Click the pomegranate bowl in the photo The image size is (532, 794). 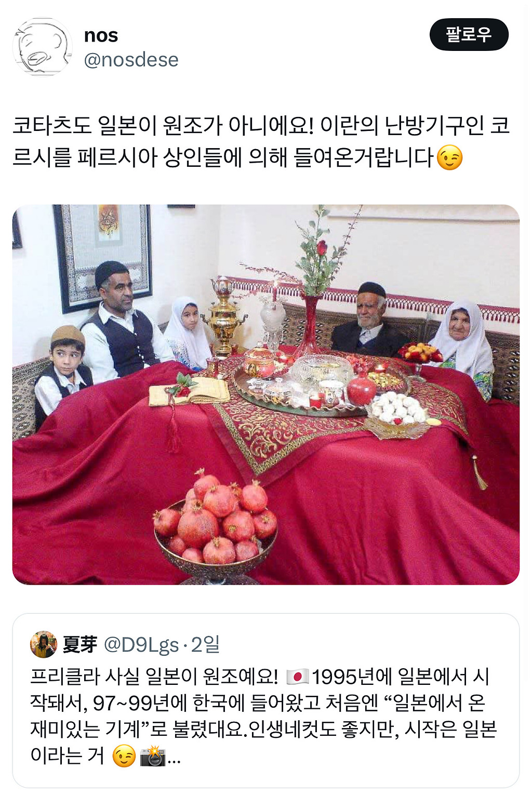pos(215,525)
